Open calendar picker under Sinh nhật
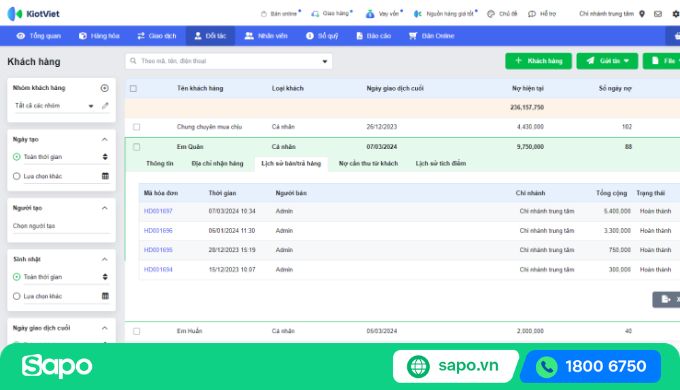The width and height of the screenshot is (680, 390). tap(105, 296)
